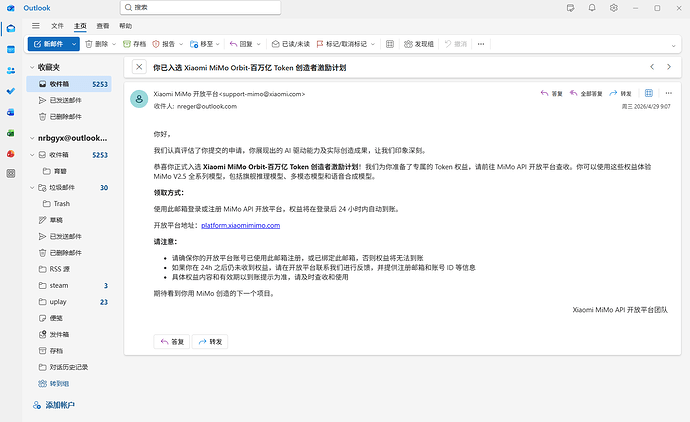The height and width of the screenshot is (422, 690).
Task: Open the RSS 源 folder
Action: click(69, 269)
